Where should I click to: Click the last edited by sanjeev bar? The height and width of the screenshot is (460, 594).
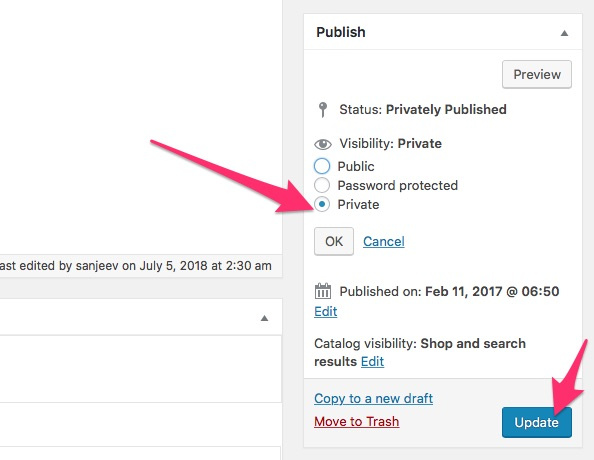tap(140, 266)
